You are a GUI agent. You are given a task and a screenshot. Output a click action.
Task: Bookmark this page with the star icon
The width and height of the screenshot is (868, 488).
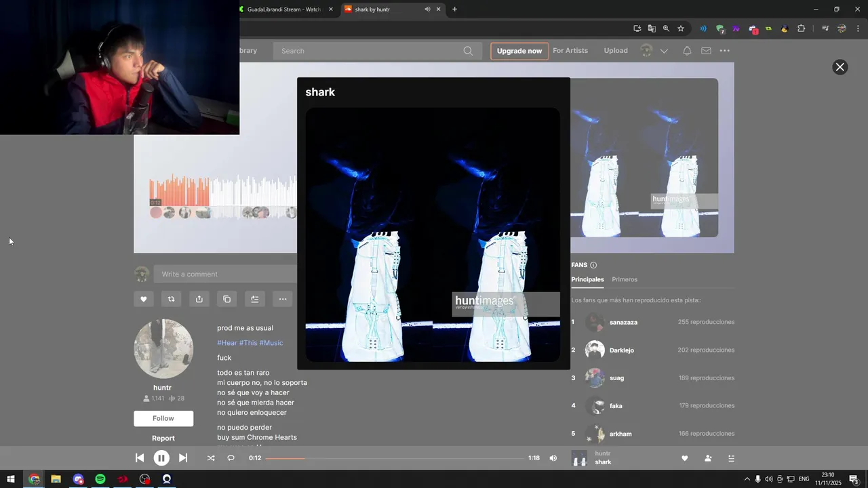(x=681, y=28)
